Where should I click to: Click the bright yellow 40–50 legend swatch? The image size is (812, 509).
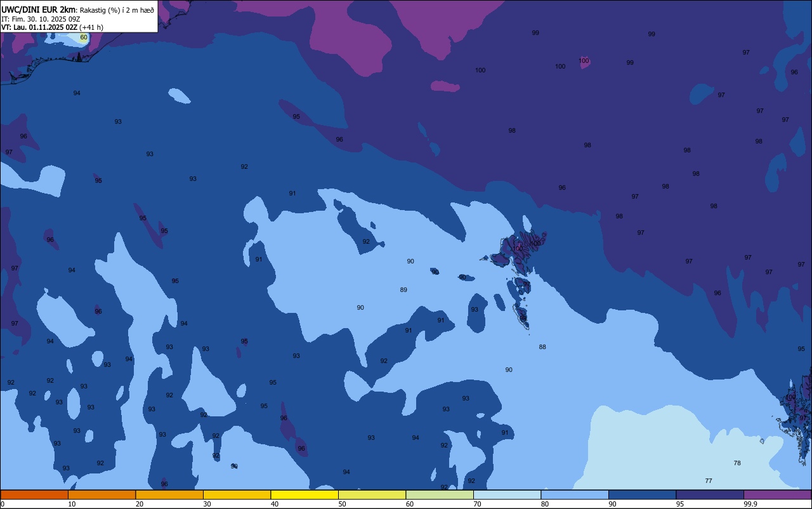[304, 494]
